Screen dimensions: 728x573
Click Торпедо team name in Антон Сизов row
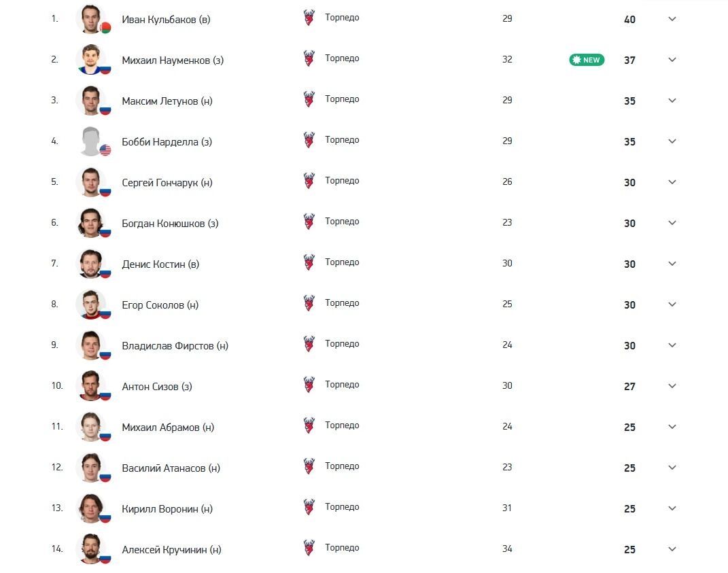point(342,385)
